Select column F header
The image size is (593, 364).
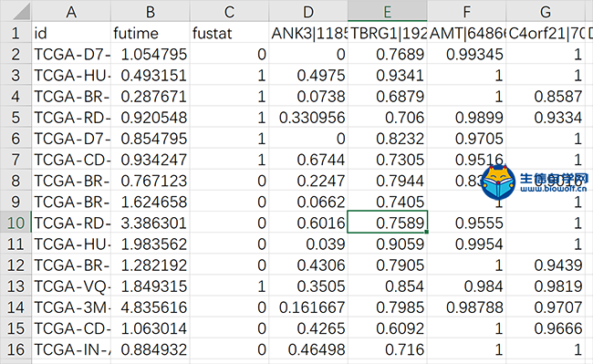pyautogui.click(x=467, y=11)
